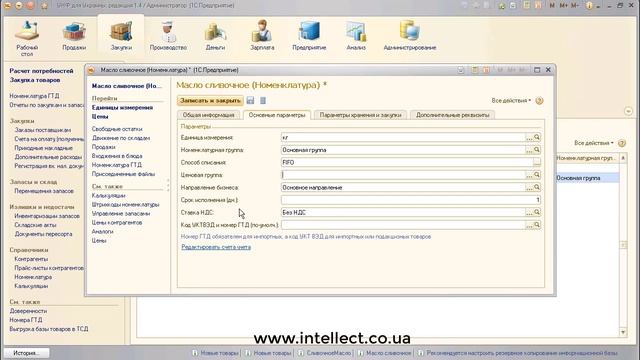This screenshot has height=360, width=640.
Task: Click the История button
Action: (27, 353)
